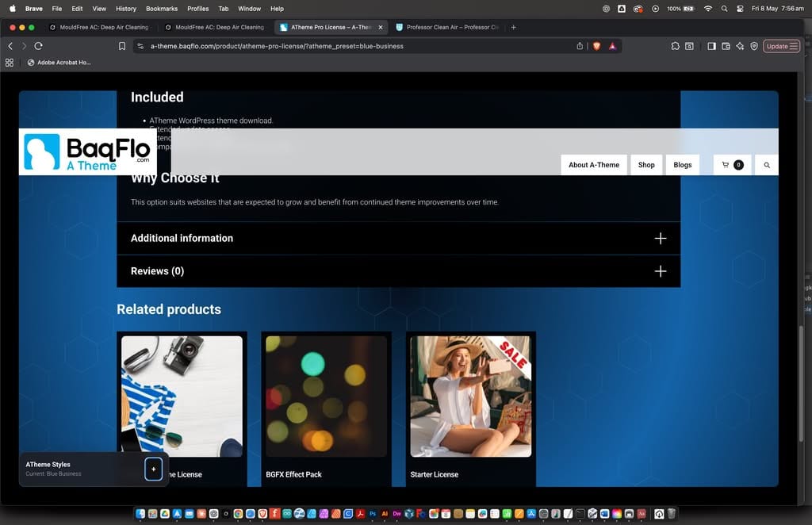Click the camera and headphones product thumbnail
This screenshot has height=525, width=812.
[182, 397]
